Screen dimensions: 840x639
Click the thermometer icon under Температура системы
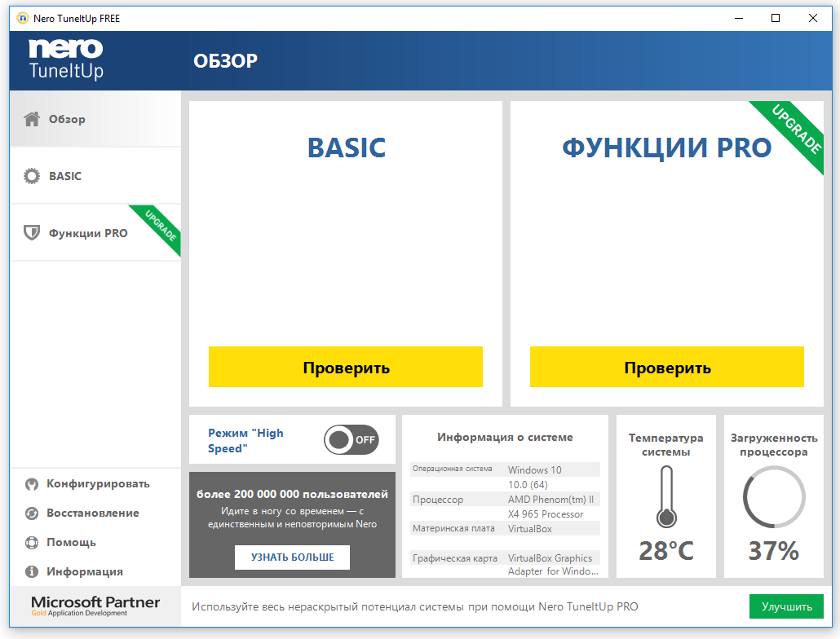tap(666, 496)
